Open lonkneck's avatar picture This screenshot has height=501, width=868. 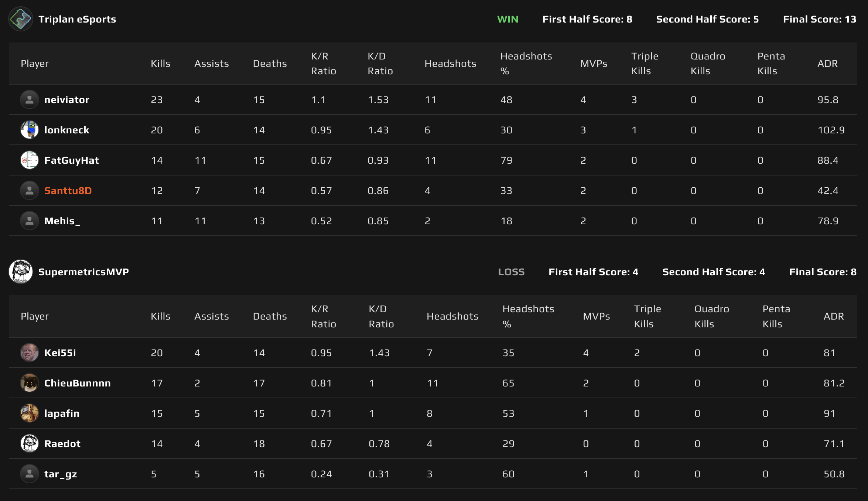pyautogui.click(x=30, y=130)
